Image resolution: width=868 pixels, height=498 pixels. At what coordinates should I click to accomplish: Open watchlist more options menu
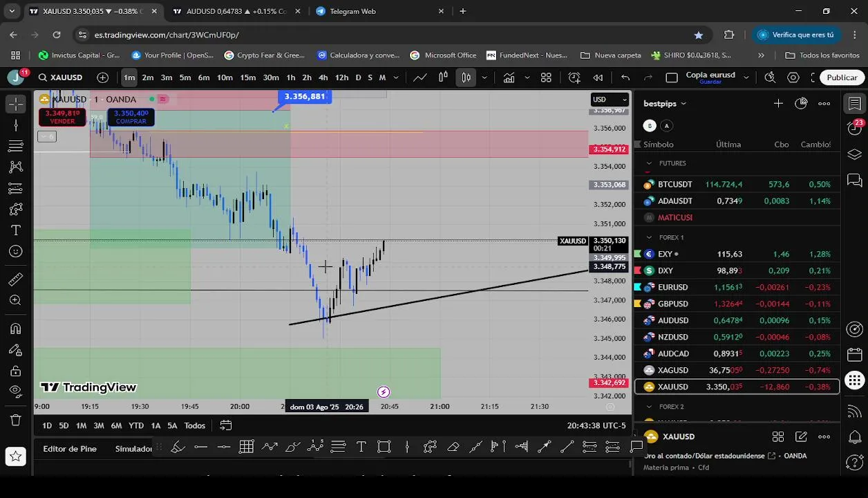pos(824,104)
